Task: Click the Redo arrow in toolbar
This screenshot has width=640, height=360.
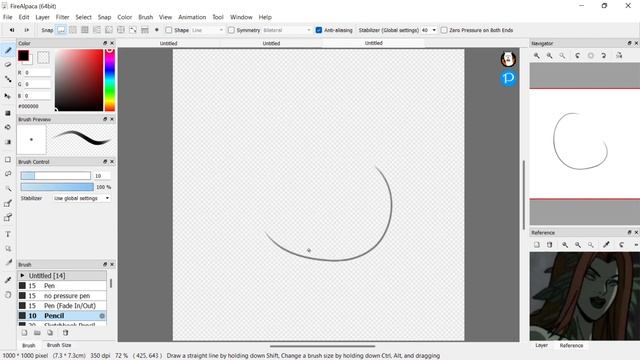Action: (x=27, y=30)
